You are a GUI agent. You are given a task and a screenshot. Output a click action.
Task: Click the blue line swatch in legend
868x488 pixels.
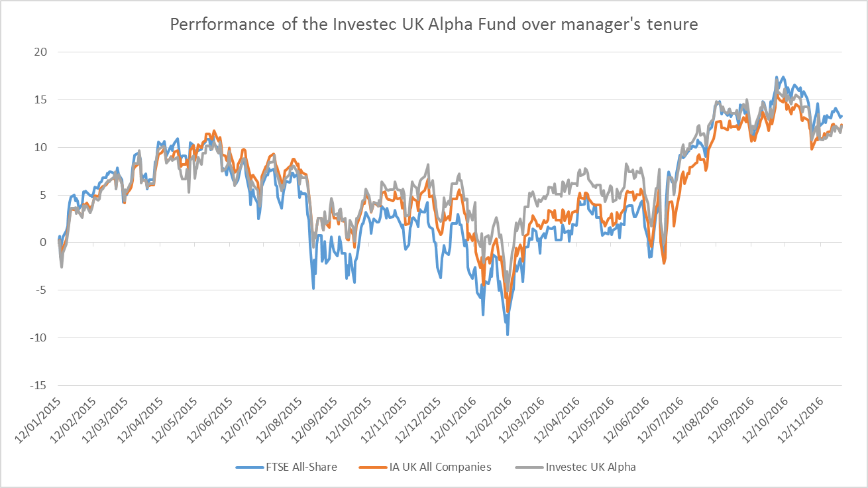[251, 467]
